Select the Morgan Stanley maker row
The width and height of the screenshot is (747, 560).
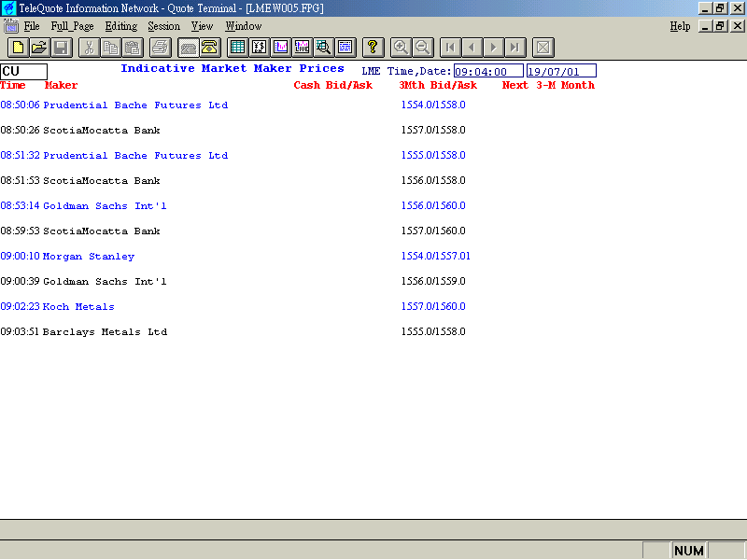[x=235, y=256]
